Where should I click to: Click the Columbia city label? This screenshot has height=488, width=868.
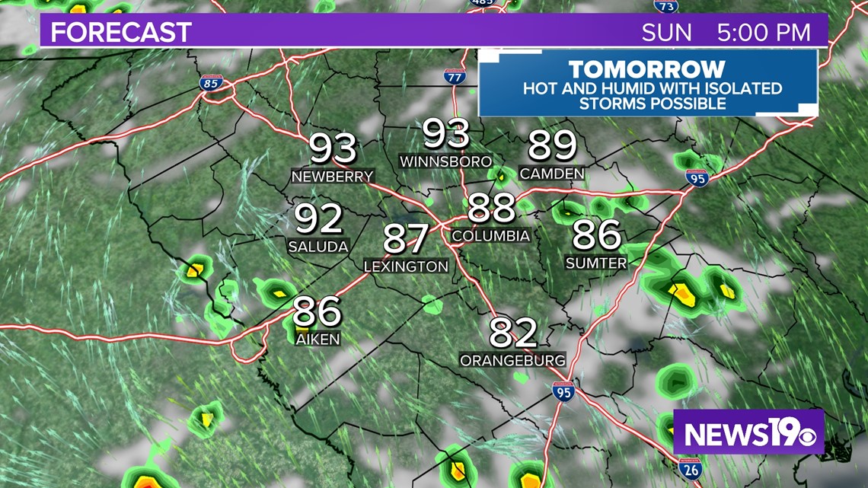[x=490, y=236]
